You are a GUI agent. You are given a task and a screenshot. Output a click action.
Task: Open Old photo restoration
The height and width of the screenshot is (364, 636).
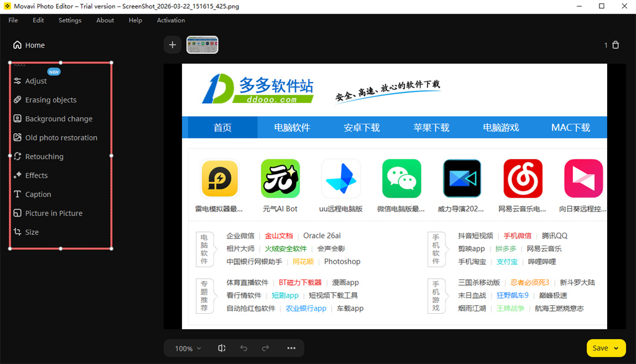click(55, 138)
